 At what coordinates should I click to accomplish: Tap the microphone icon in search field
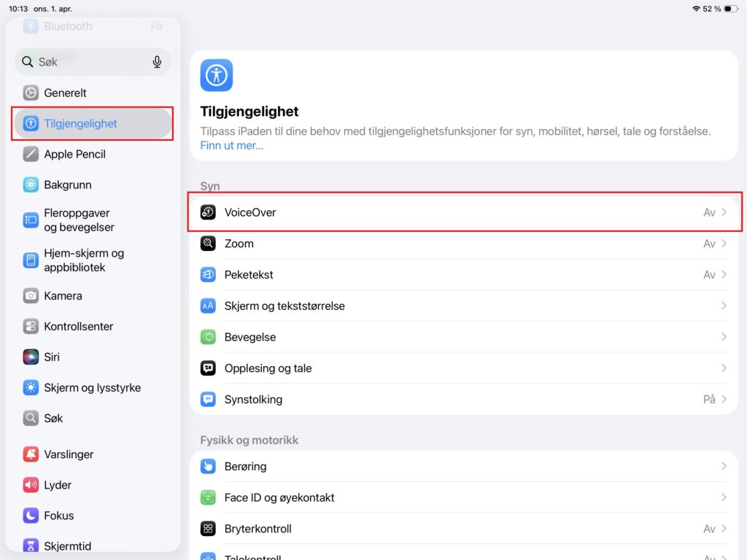pos(157,61)
